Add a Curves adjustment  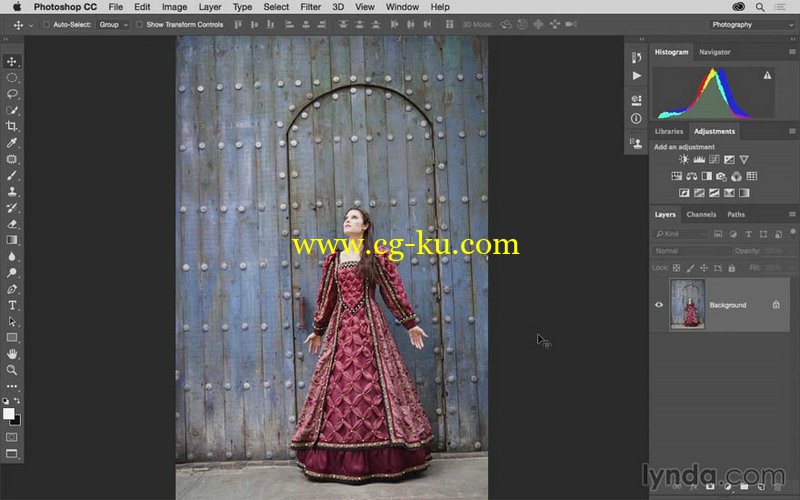(x=714, y=160)
